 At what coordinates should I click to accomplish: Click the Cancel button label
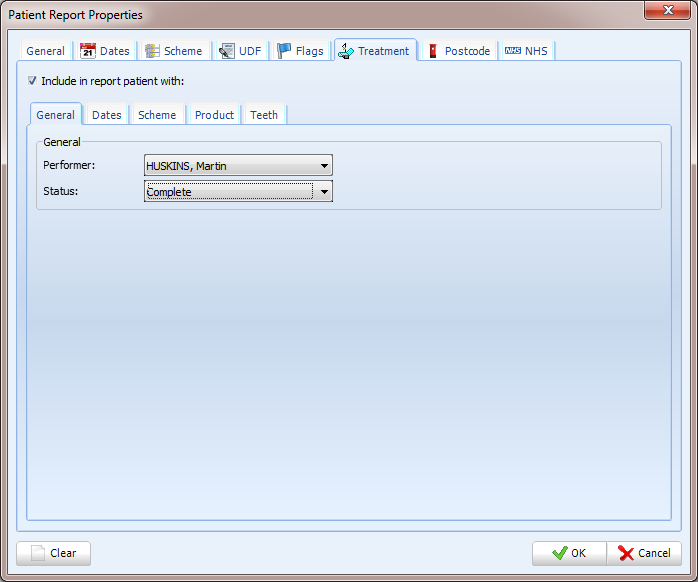pyautogui.click(x=654, y=553)
